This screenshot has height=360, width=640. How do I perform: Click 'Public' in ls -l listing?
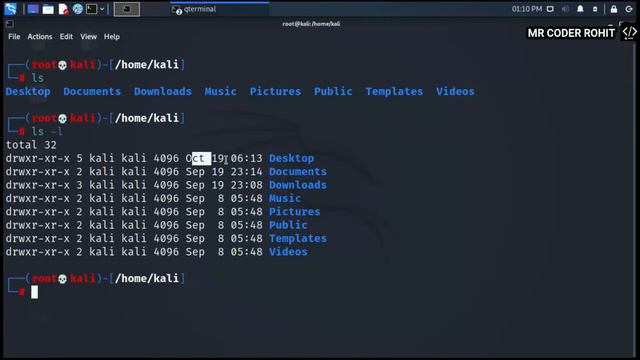[288, 225]
